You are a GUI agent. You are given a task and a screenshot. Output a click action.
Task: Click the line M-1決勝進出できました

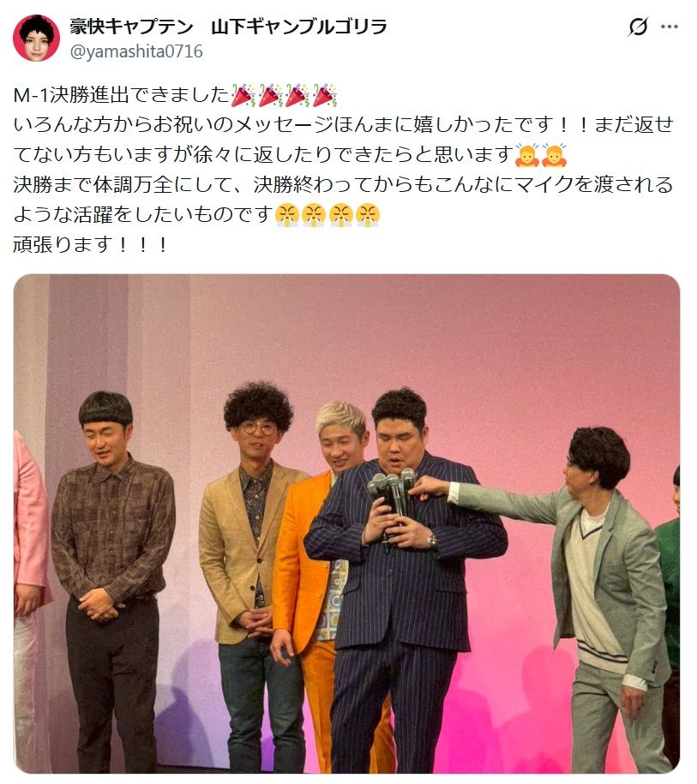click(x=122, y=95)
